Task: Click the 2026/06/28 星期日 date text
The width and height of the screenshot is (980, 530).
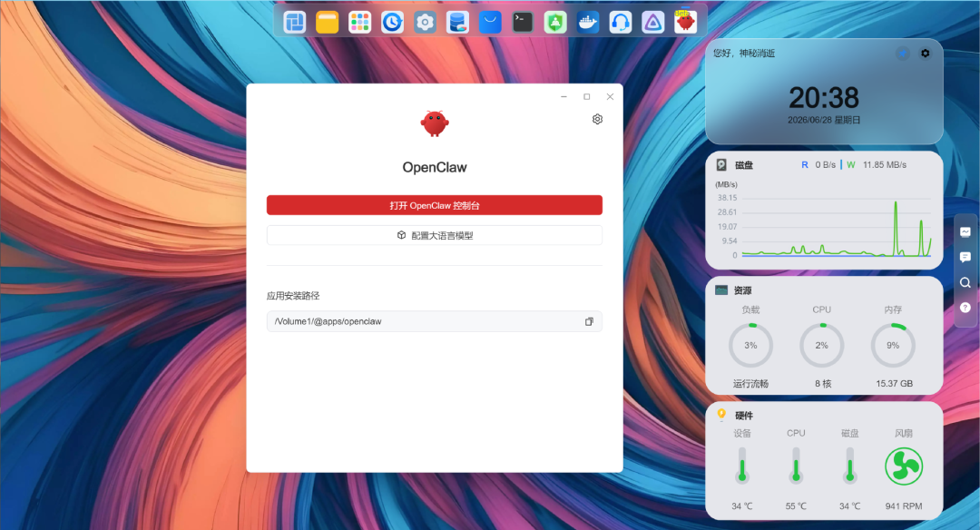Action: coord(824,120)
